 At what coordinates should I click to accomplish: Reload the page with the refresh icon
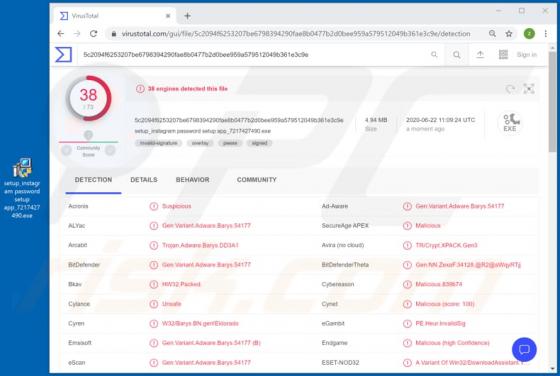tap(94, 34)
